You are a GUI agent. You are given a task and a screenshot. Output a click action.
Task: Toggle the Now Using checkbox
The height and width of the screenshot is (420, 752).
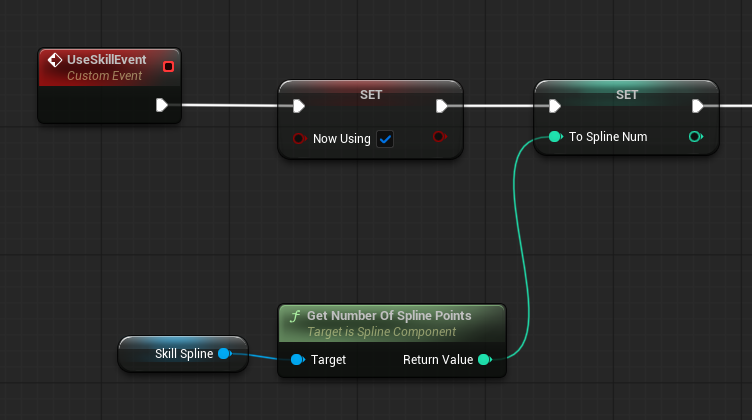tap(385, 139)
